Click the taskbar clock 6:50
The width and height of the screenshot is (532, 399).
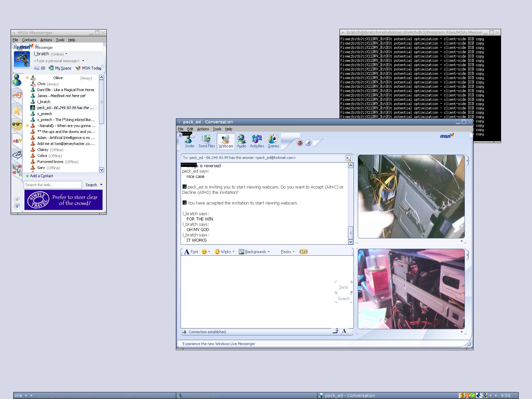tap(506, 396)
